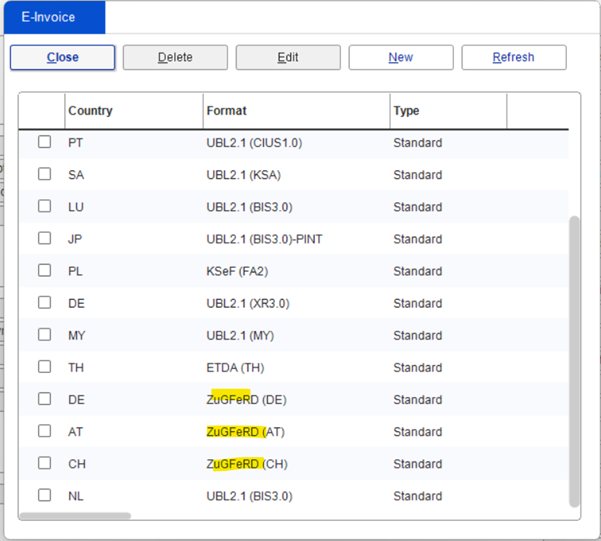Click the Close button
601x541 pixels.
(62, 57)
